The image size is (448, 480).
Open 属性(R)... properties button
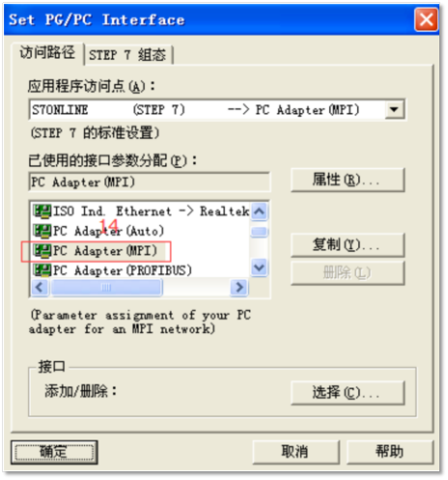click(x=348, y=180)
